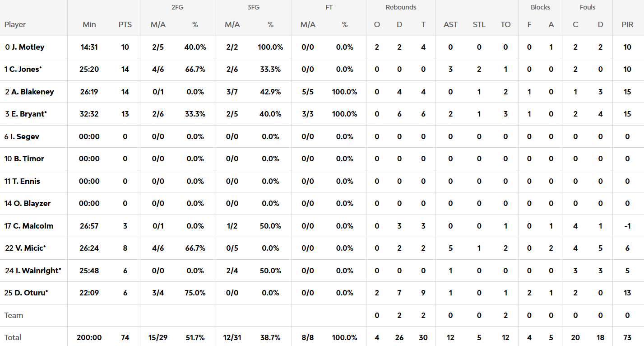
Task: Click the Rebounds group header
Action: click(401, 7)
